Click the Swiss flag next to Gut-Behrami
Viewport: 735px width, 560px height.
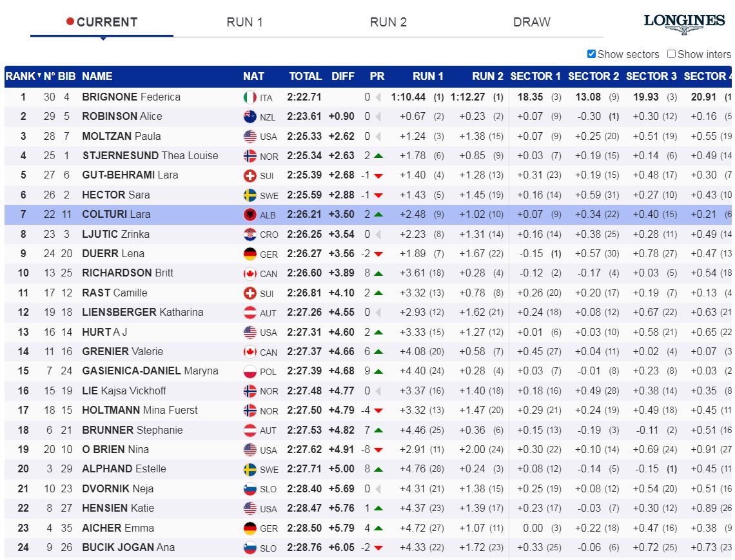coord(250,175)
